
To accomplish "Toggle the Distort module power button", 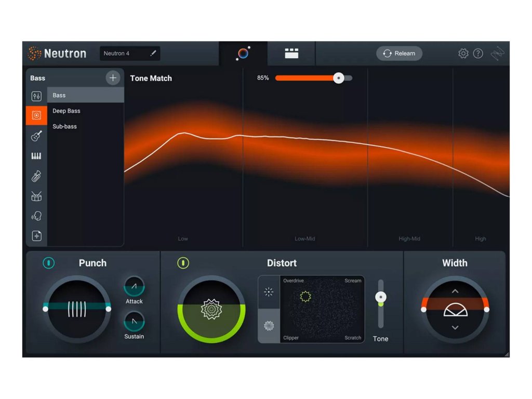I will click(183, 263).
